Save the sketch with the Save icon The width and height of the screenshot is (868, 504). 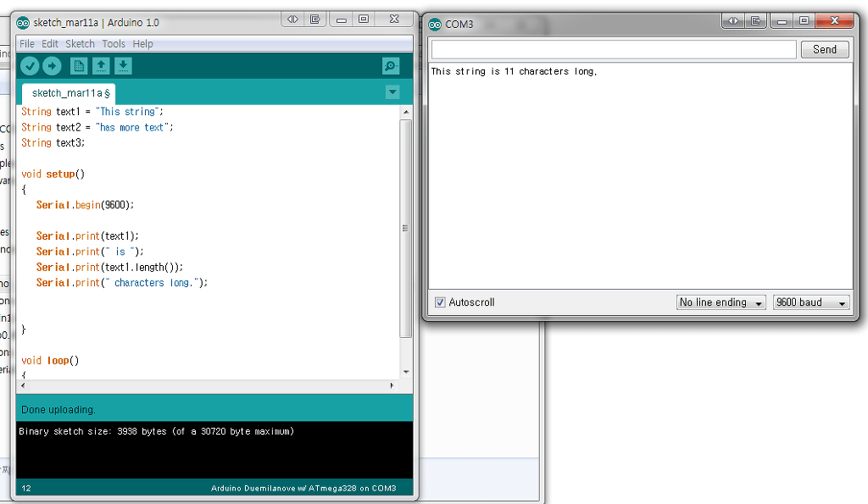tap(123, 66)
